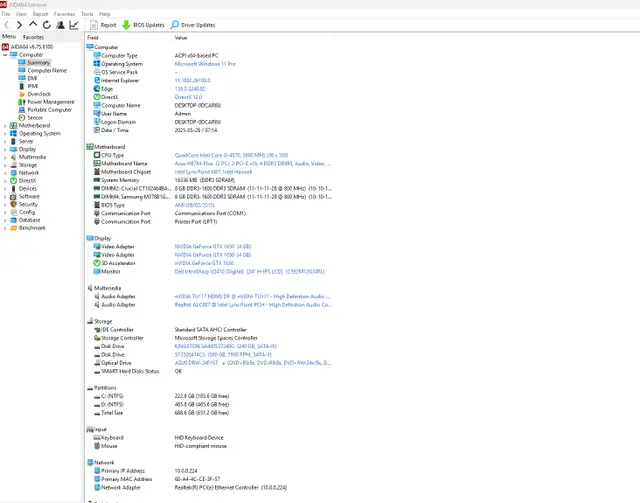The image size is (640, 503).
Task: Open the DirectX 12.0 value link
Action: tap(188, 97)
